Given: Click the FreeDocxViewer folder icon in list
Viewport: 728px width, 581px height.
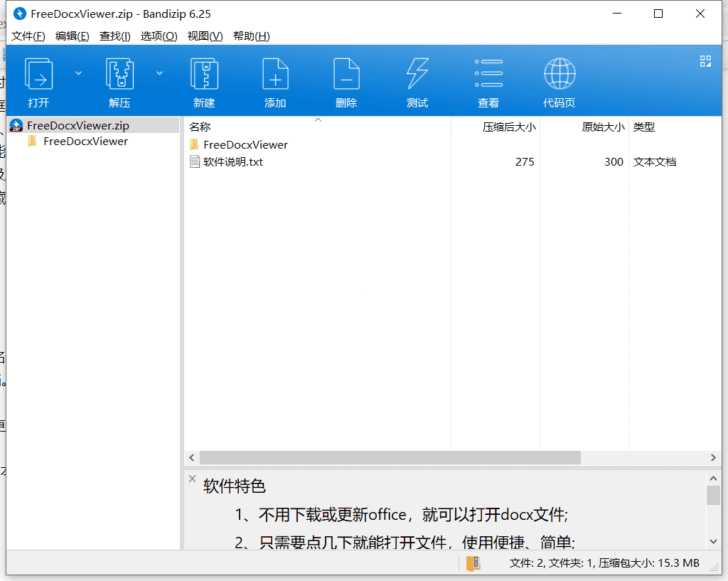Looking at the screenshot, I should [195, 144].
